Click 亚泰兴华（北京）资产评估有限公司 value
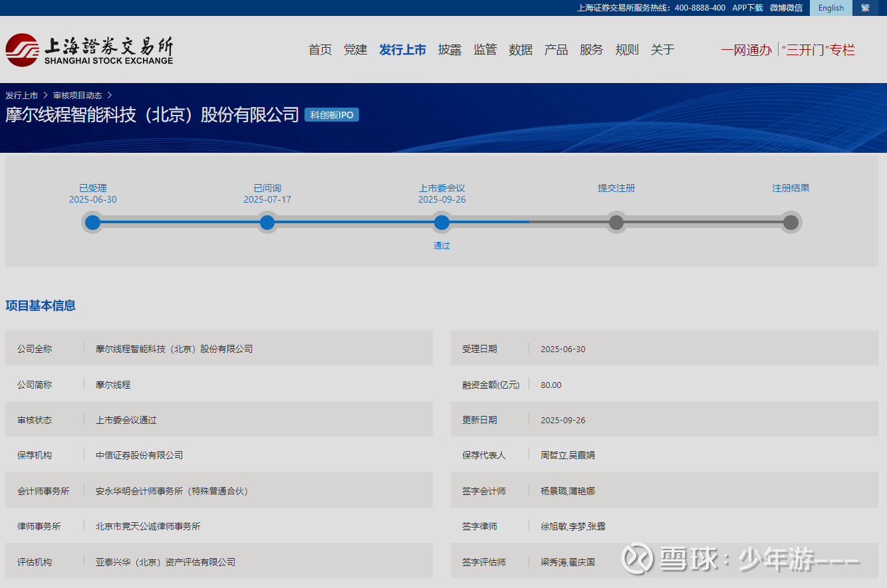 [166, 562]
